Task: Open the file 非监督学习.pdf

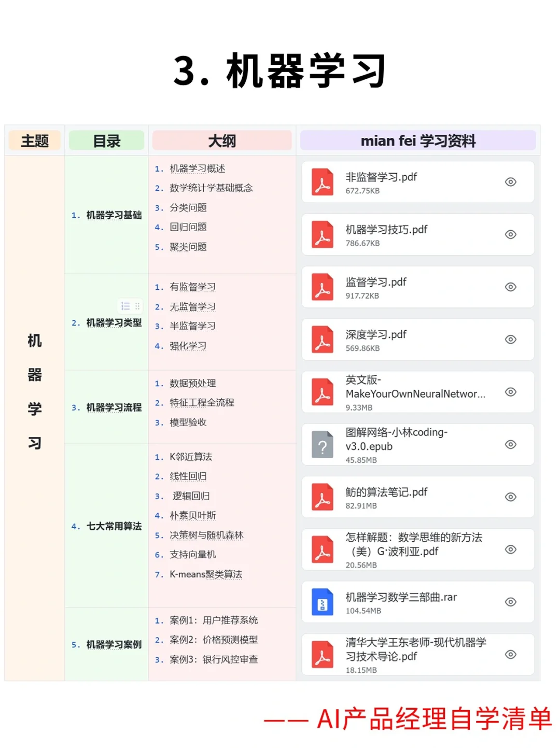Action: [418, 182]
